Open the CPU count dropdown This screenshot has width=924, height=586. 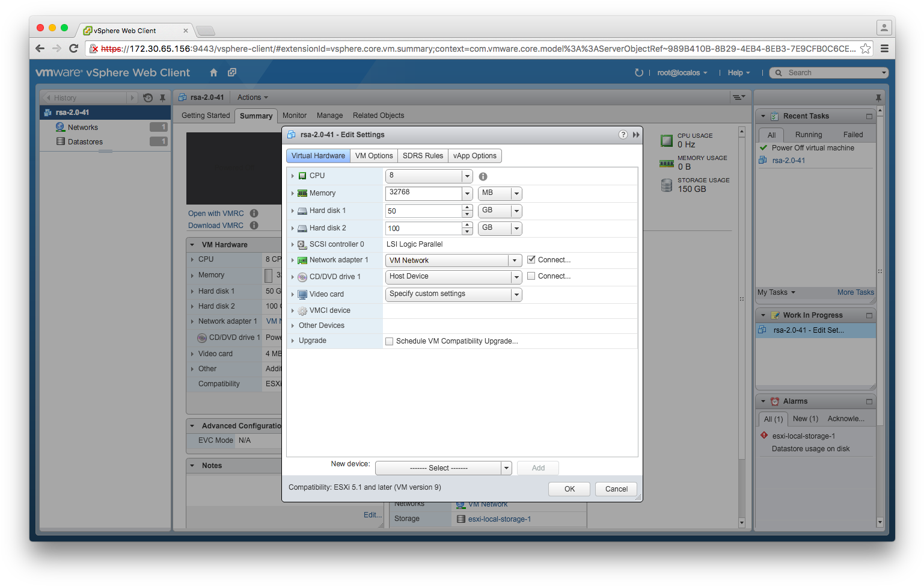pos(467,176)
